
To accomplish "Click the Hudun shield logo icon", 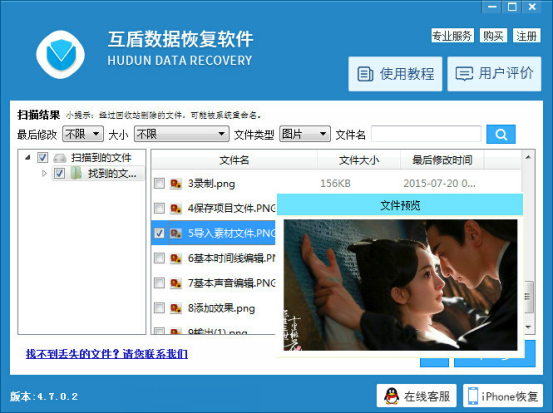I will coord(61,54).
